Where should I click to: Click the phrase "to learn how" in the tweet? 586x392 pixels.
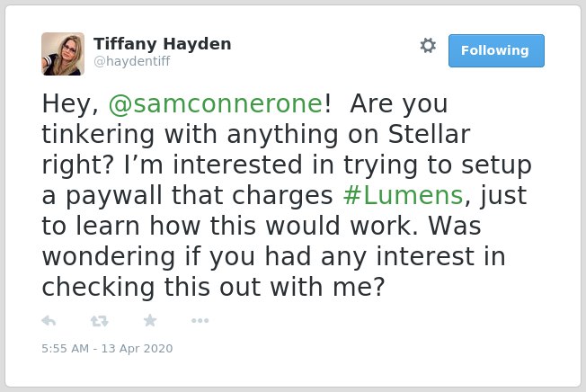coord(122,226)
